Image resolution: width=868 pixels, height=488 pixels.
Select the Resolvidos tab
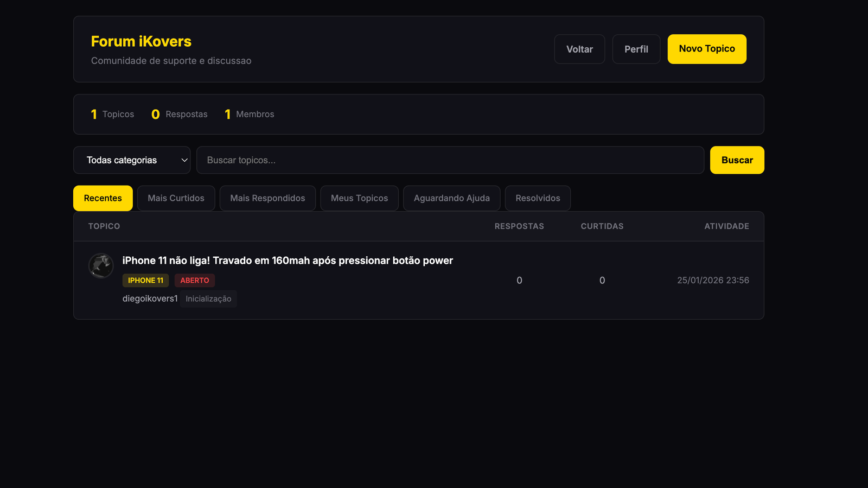coord(538,198)
